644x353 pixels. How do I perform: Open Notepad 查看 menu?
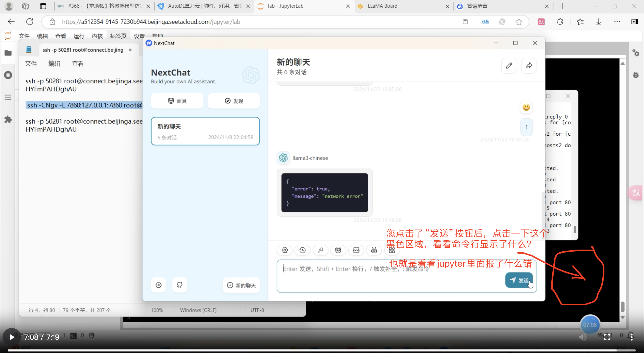point(78,64)
